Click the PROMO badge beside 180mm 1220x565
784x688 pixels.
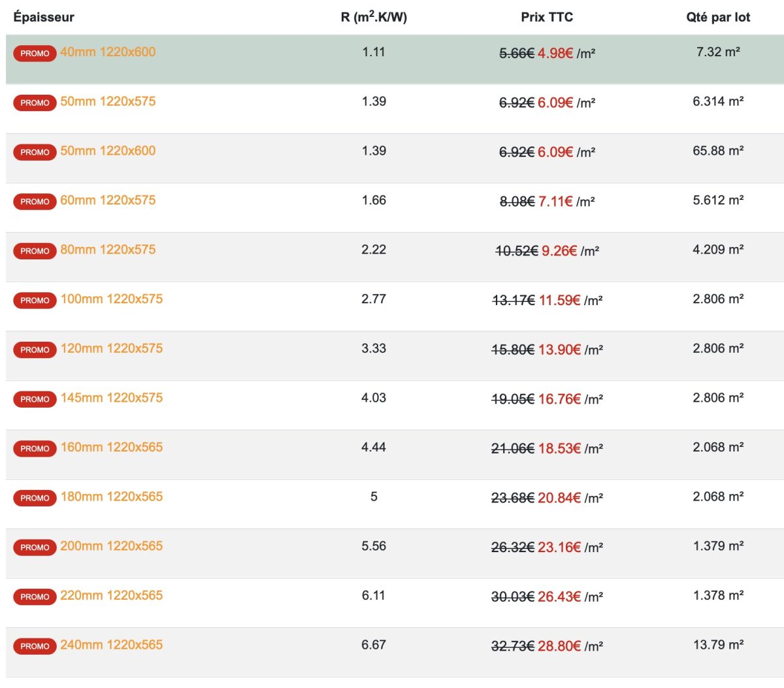pos(35,498)
